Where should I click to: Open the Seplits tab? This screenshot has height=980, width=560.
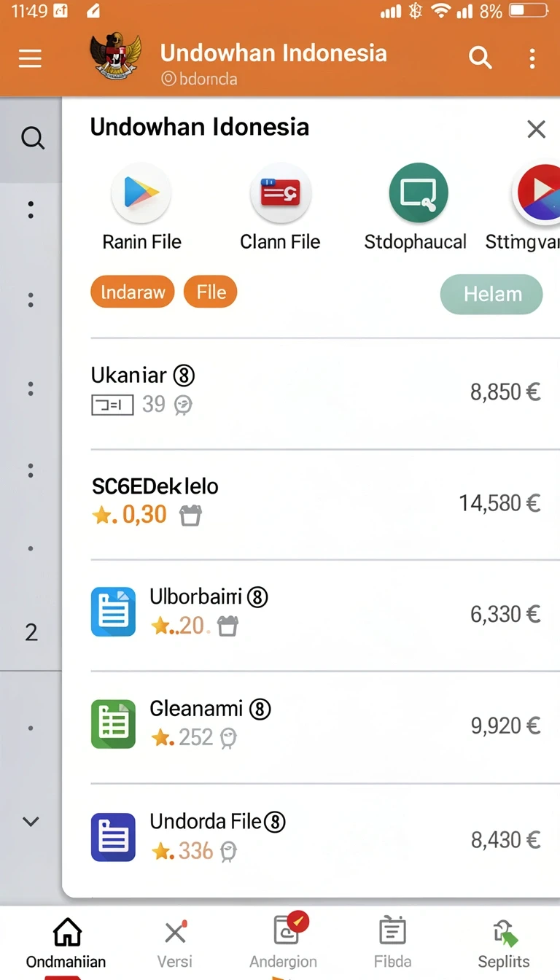[504, 944]
